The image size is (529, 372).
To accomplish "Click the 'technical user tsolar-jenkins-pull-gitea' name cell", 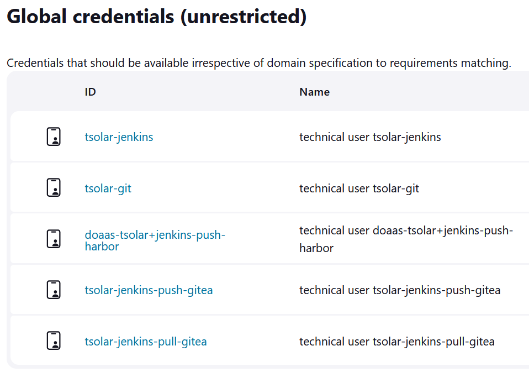I will 397,341.
